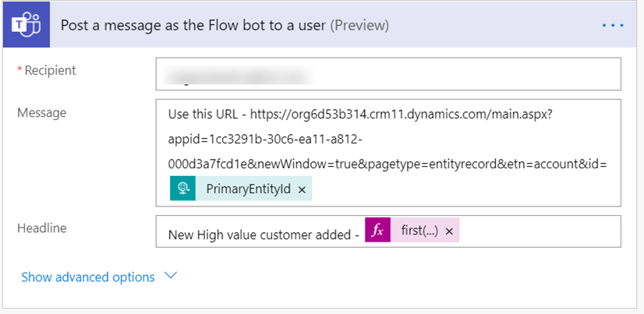The image size is (644, 314).
Task: Click the action title 'Post a message as the Flow bot'
Action: (x=193, y=26)
